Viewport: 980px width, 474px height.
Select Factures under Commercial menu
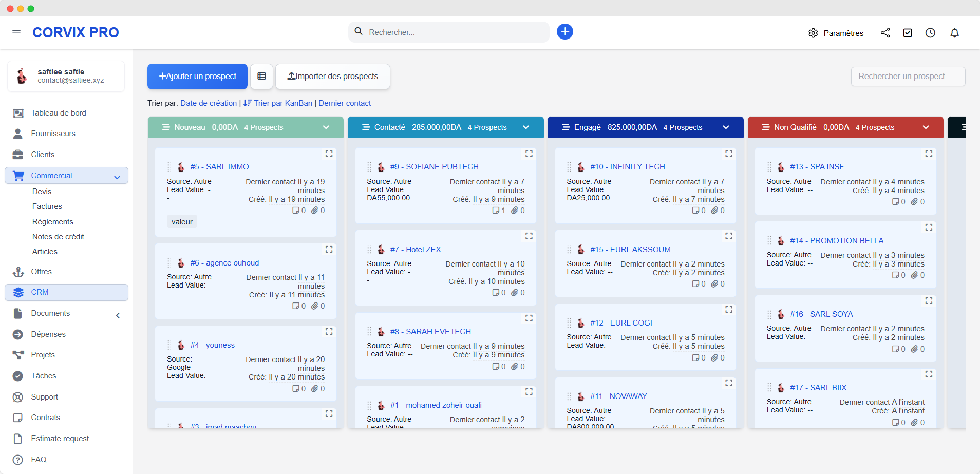(x=47, y=206)
